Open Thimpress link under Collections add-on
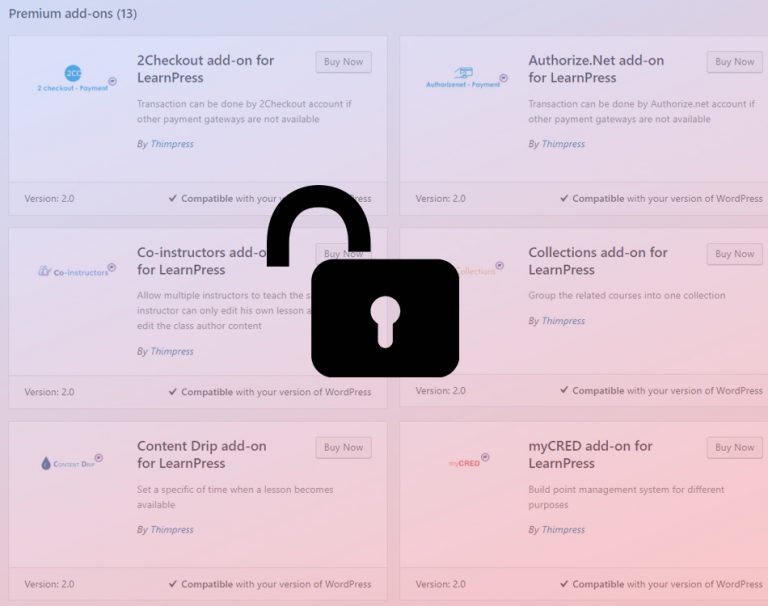This screenshot has height=606, width=768. pos(563,321)
